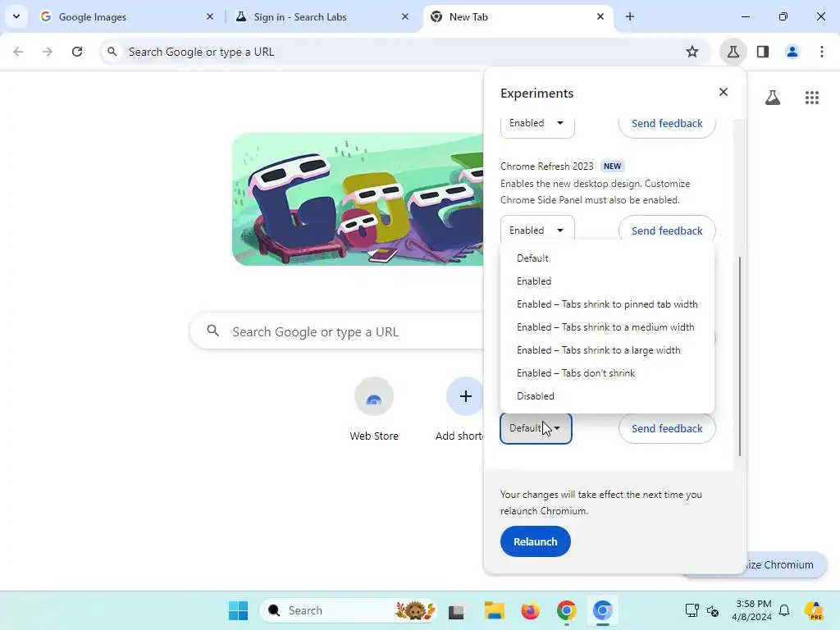Click the Experiments panel scrollbar
Screen dimensions: 840x630
[740, 356]
